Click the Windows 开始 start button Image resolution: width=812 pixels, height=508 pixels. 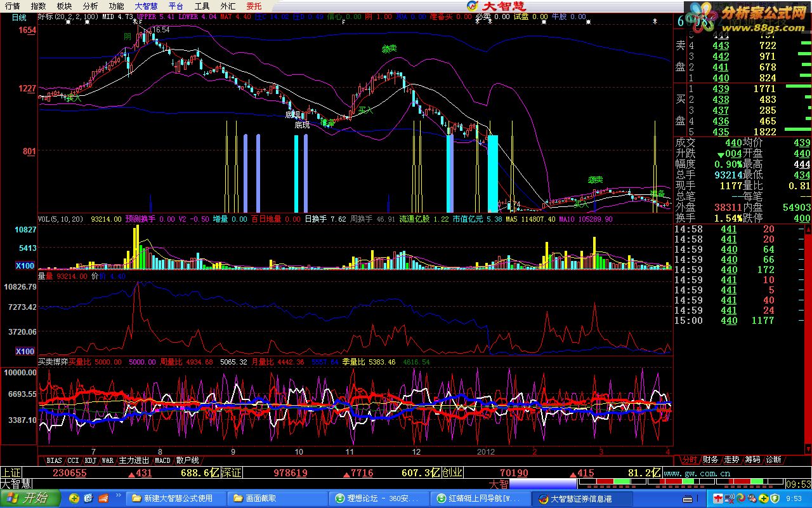pos(30,498)
